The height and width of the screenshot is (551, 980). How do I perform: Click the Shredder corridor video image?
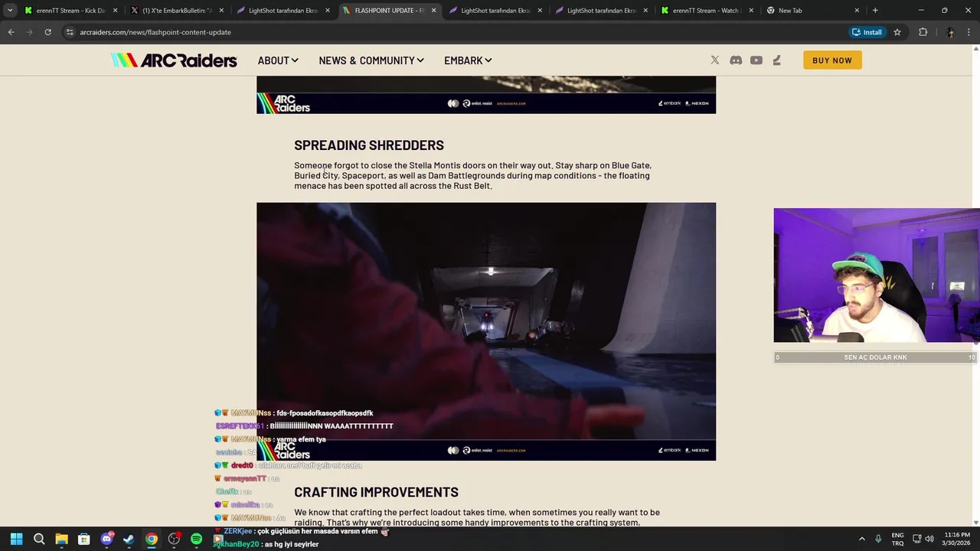486,331
